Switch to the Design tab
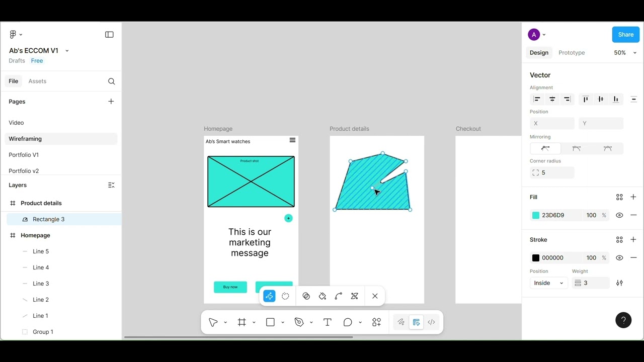 (x=539, y=53)
